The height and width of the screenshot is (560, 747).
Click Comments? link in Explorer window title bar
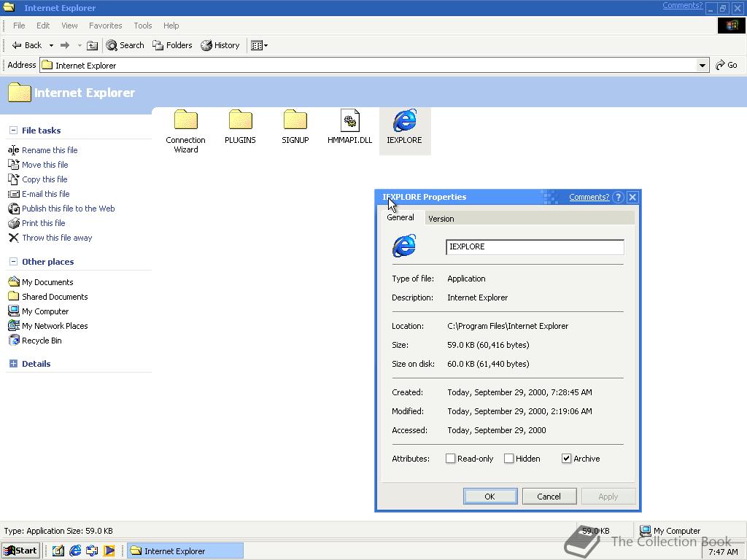[682, 5]
